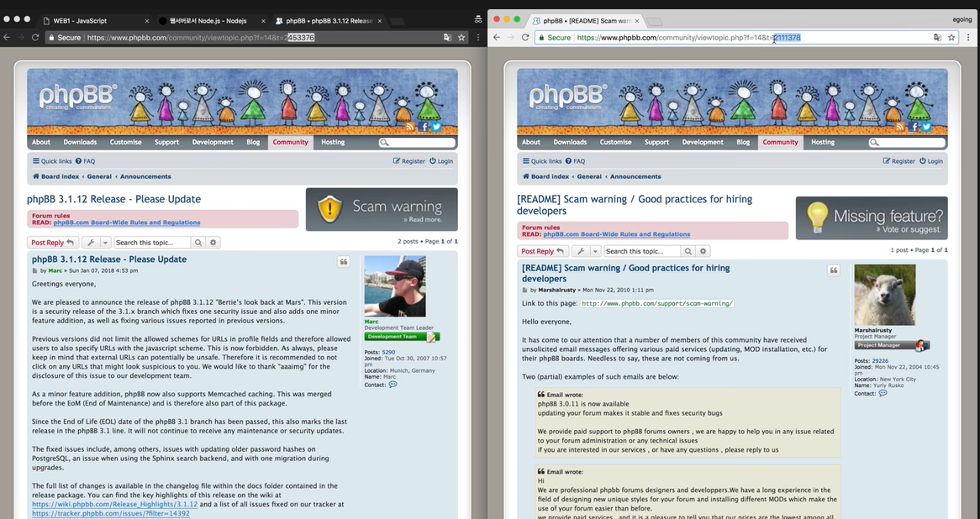Click Register link in left window
Image resolution: width=980 pixels, height=519 pixels.
[x=408, y=161]
